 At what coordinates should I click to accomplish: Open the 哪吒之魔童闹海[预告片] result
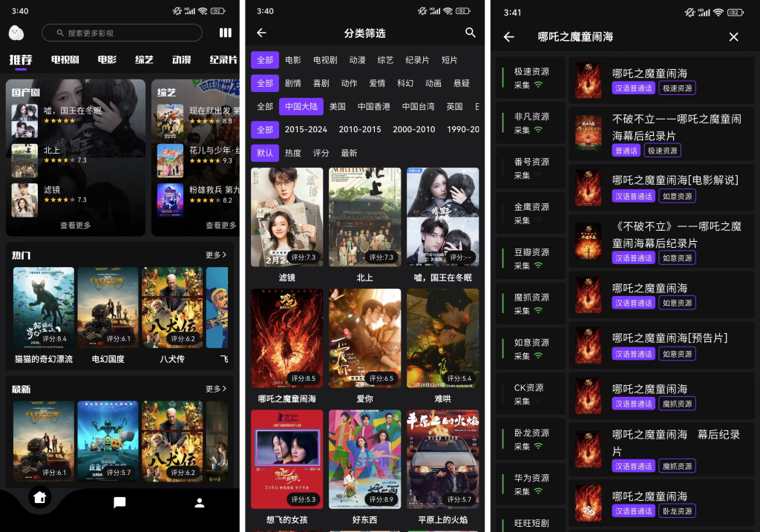[x=661, y=345]
